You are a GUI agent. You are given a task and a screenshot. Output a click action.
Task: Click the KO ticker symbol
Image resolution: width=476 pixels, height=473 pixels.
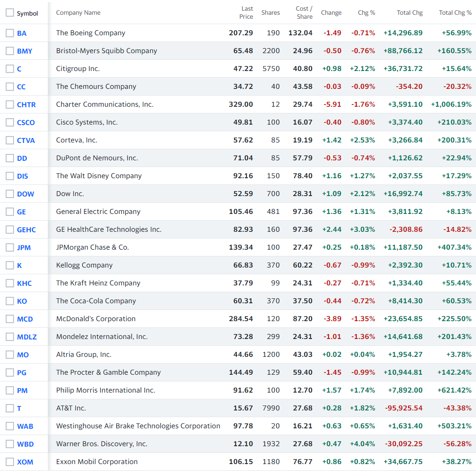(x=22, y=301)
